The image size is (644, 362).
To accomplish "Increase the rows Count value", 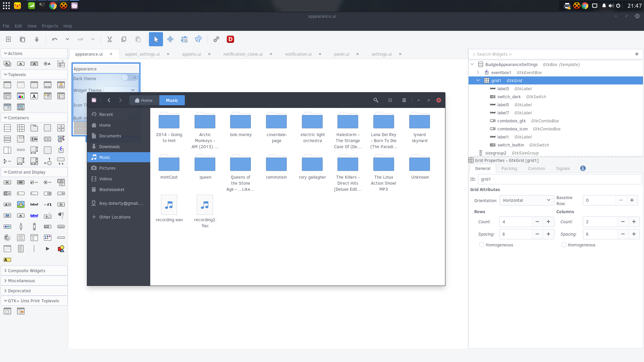I will (x=548, y=222).
